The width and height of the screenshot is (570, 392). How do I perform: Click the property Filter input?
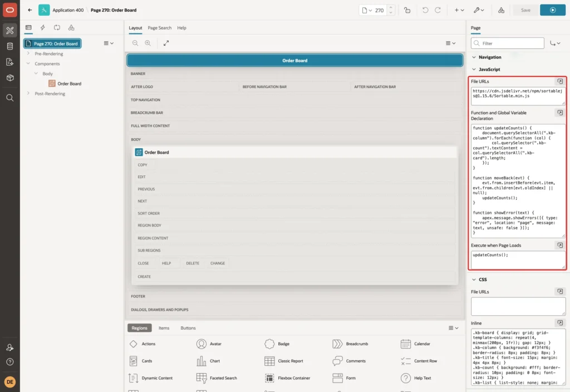click(x=508, y=43)
